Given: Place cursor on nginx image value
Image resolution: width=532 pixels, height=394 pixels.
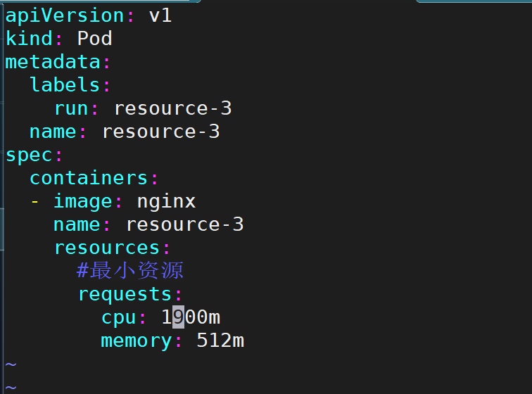Looking at the screenshot, I should (x=166, y=202).
